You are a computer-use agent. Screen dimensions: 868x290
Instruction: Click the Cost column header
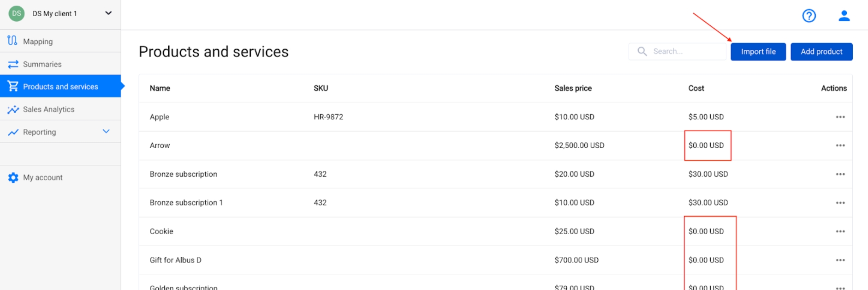(x=696, y=88)
